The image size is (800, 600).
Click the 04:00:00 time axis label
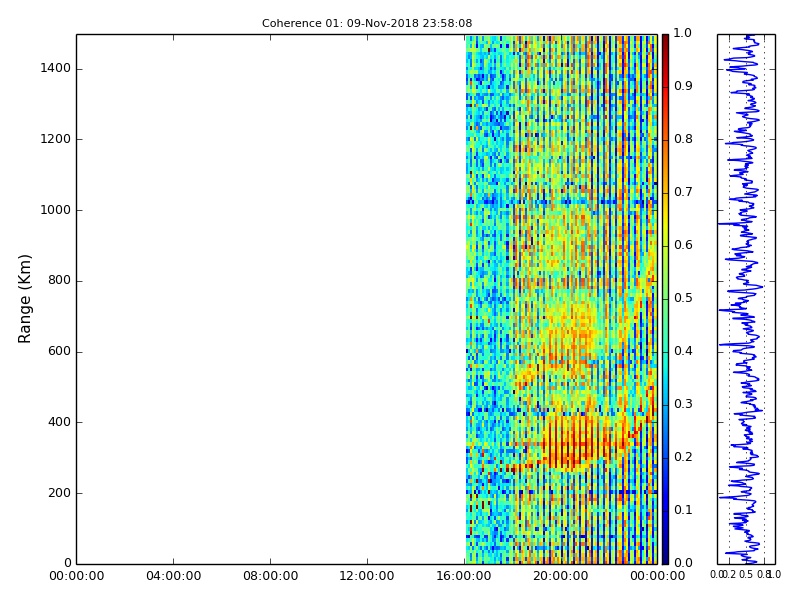[x=173, y=576]
